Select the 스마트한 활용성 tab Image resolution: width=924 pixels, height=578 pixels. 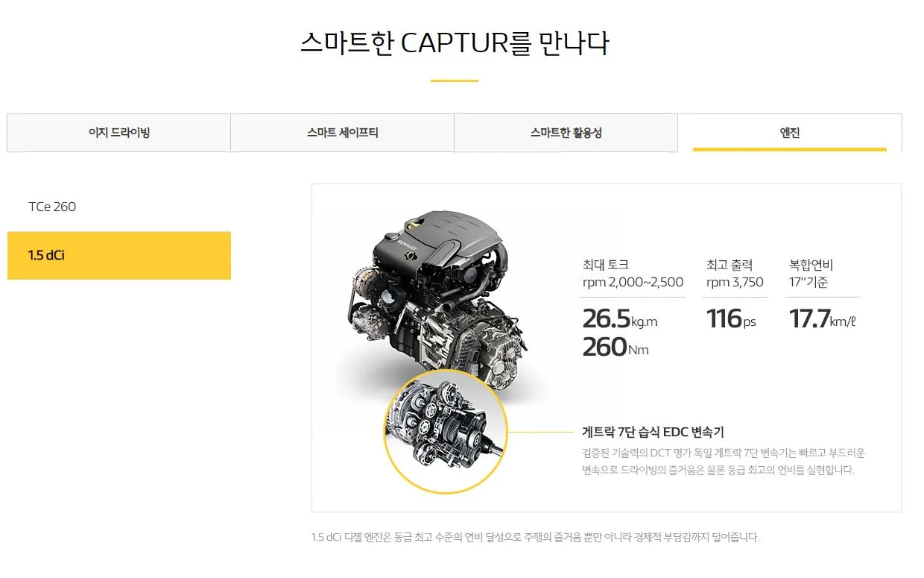566,133
